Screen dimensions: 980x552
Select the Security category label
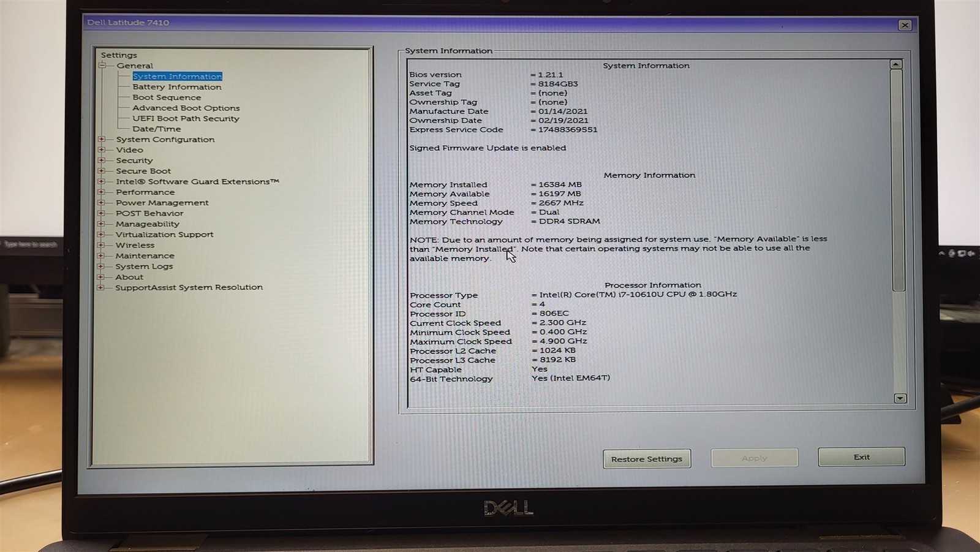134,161
